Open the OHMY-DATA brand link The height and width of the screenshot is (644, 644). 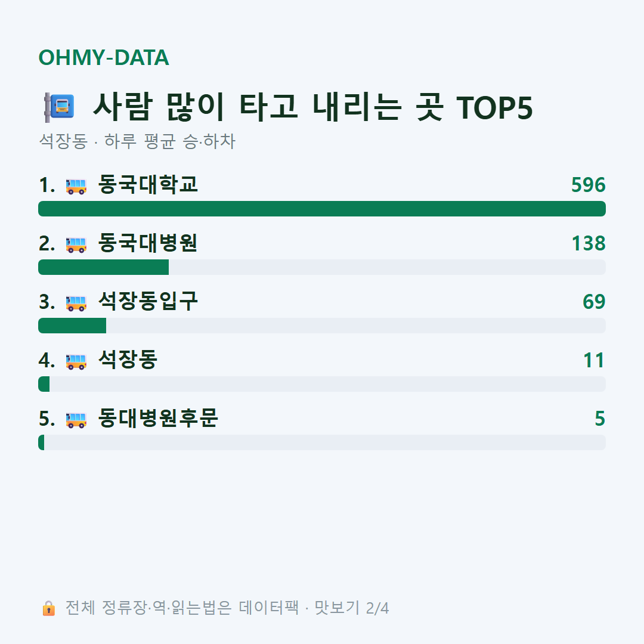(x=104, y=57)
